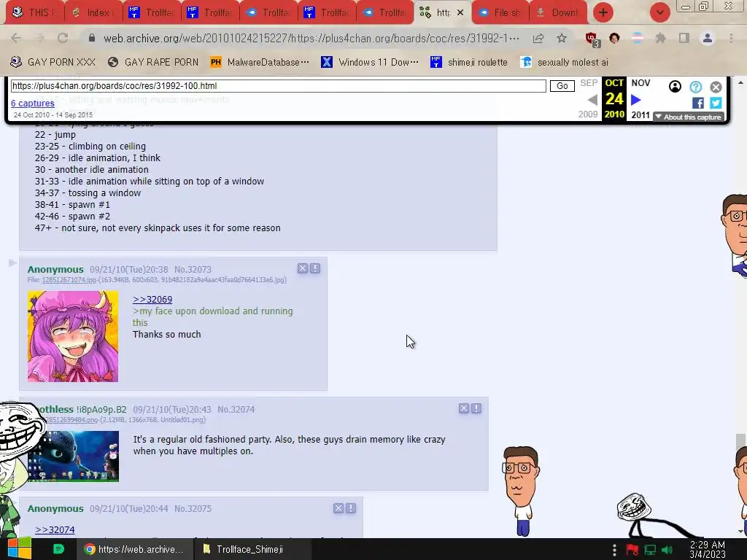Close the active http tab

tap(460, 12)
